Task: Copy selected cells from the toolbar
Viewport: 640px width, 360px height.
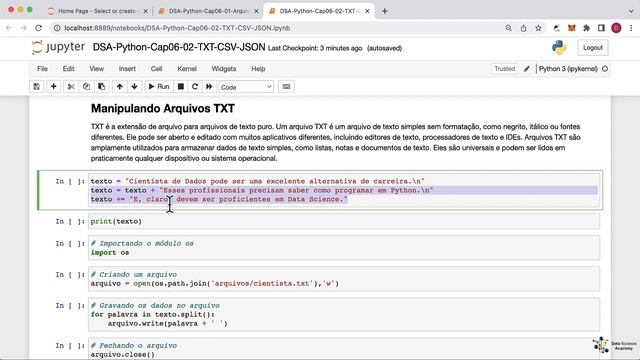Action: [86, 87]
